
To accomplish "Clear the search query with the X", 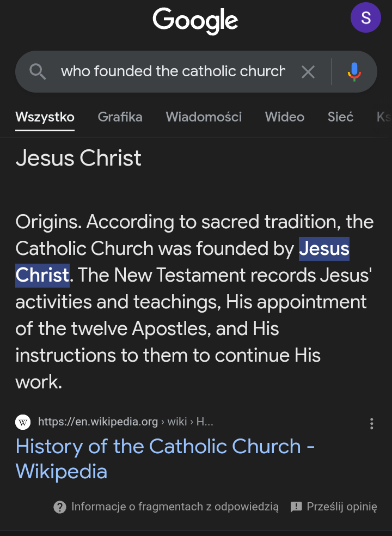I will (308, 71).
